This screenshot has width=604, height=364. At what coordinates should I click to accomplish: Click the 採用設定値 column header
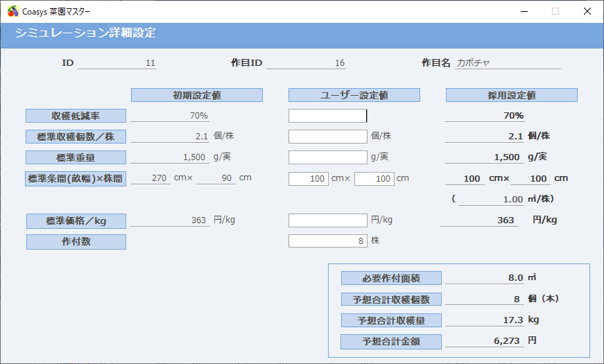(x=511, y=95)
